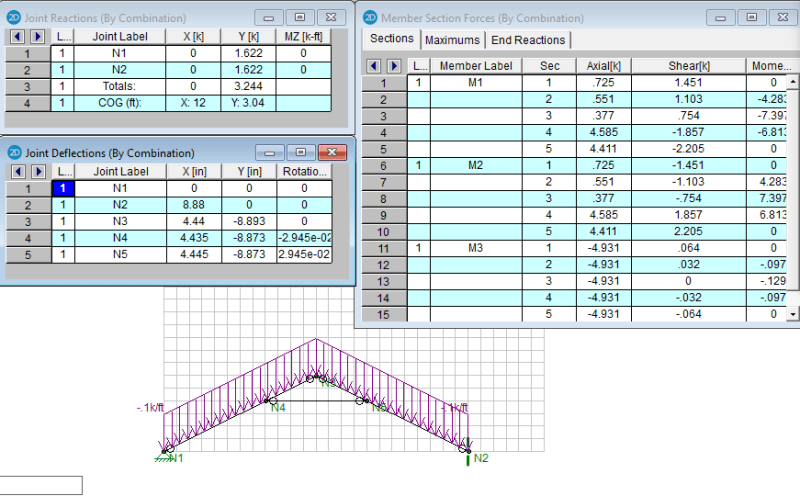The width and height of the screenshot is (800, 496).
Task: Minimize the Member Section Forces window
Action: click(x=720, y=18)
